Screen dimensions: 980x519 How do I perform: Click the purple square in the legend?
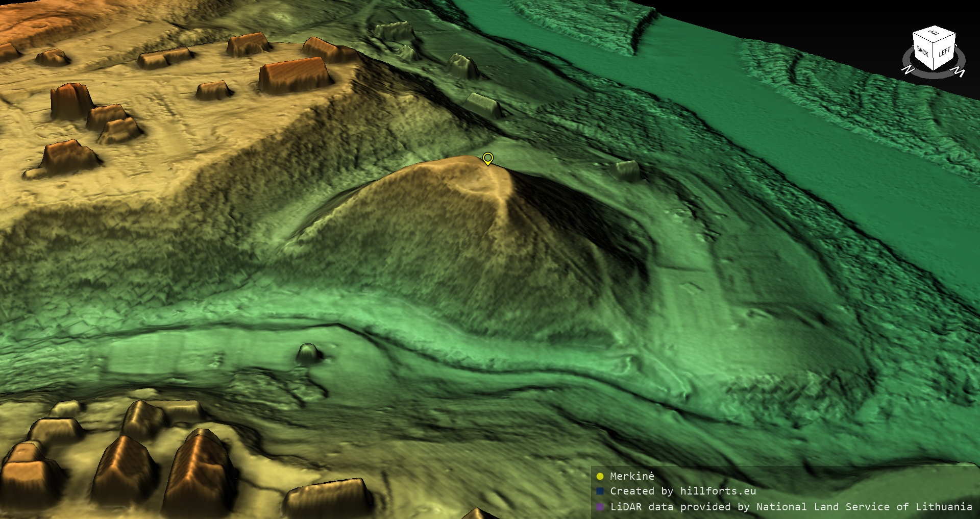point(600,507)
